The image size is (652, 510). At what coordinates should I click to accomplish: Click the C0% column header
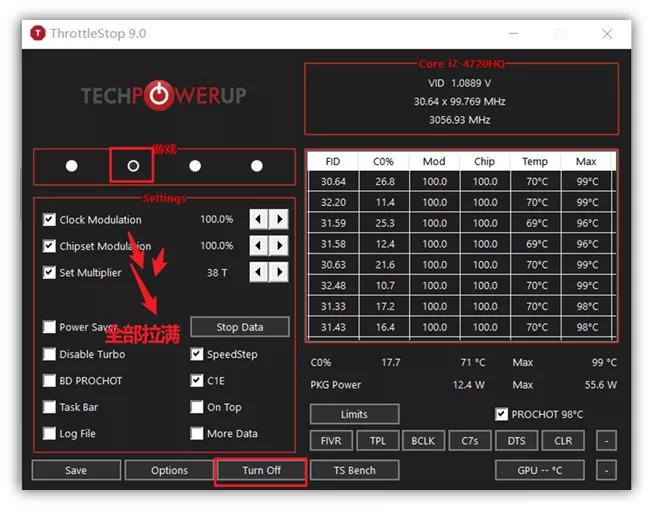[x=383, y=161]
